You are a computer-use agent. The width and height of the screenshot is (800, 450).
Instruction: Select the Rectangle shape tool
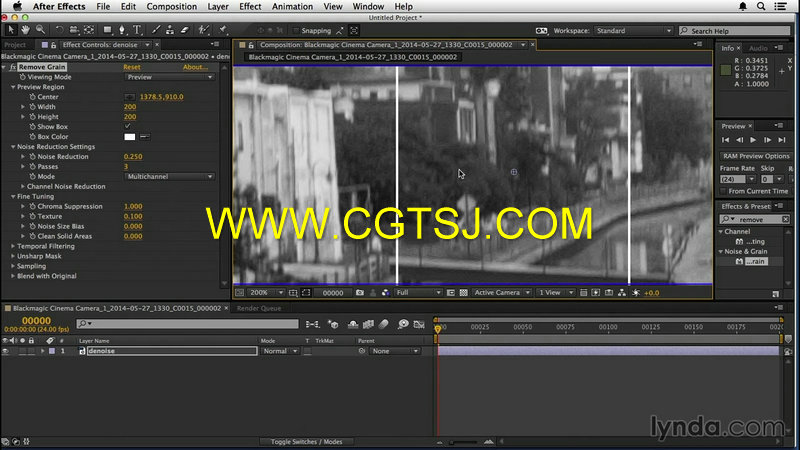[107, 30]
